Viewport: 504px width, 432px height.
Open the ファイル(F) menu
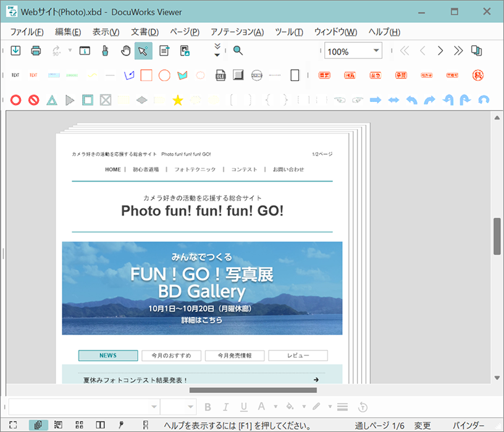click(x=27, y=32)
